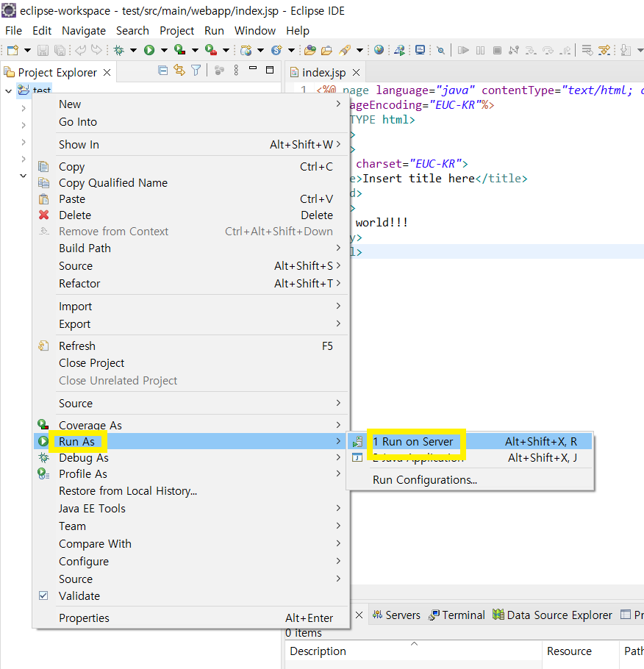644x669 pixels.
Task: Open the Navigate menu
Action: coord(84,31)
